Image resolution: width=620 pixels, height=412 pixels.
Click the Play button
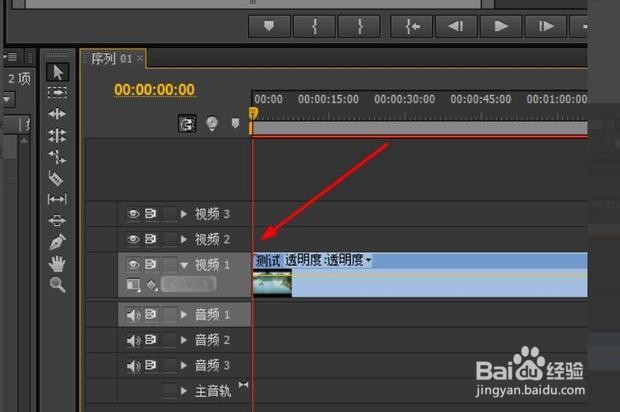(501, 26)
